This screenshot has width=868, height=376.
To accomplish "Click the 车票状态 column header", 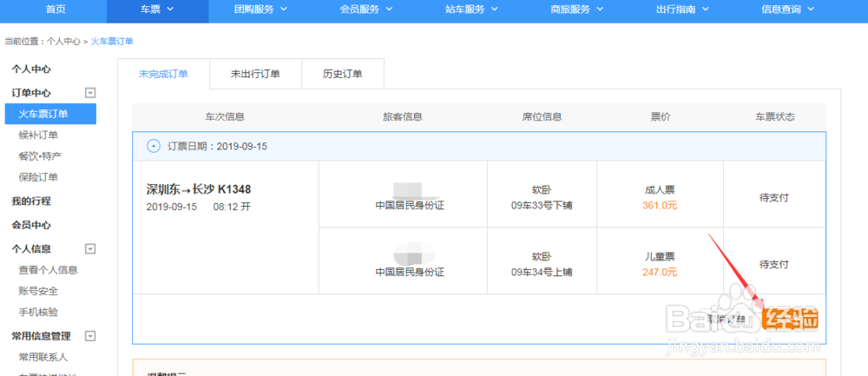I will 775,117.
